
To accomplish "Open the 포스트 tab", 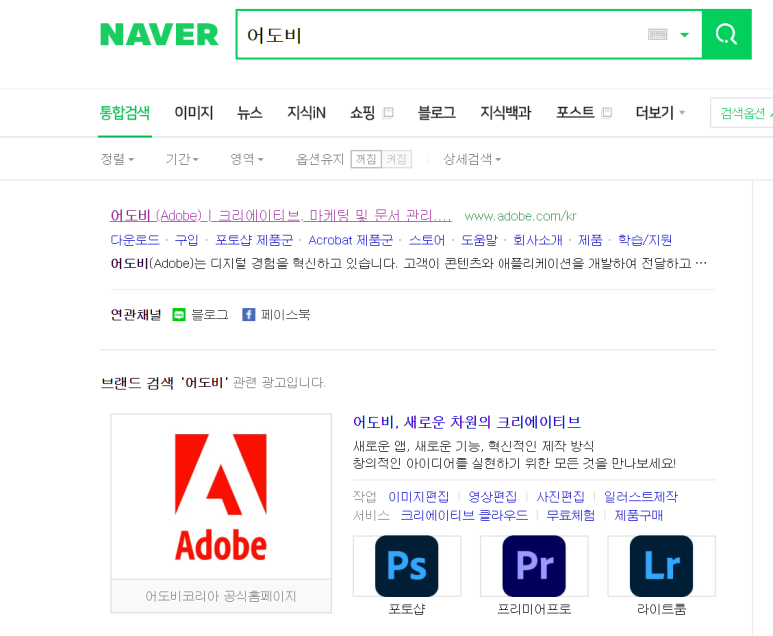I will point(575,113).
